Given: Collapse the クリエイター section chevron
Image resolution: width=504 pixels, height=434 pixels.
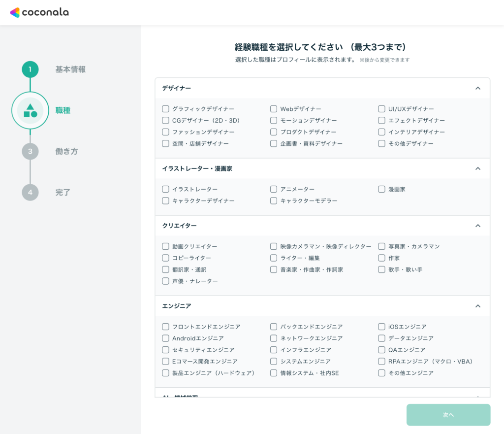Looking at the screenshot, I should 477,226.
